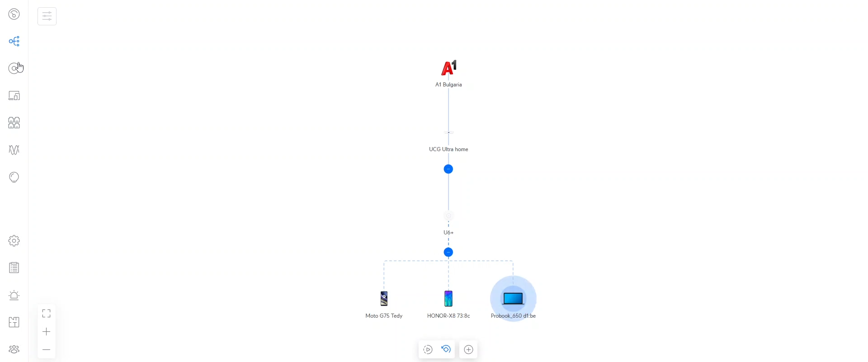
Task: Open Client Devices in the sidebar
Action: pos(14,95)
